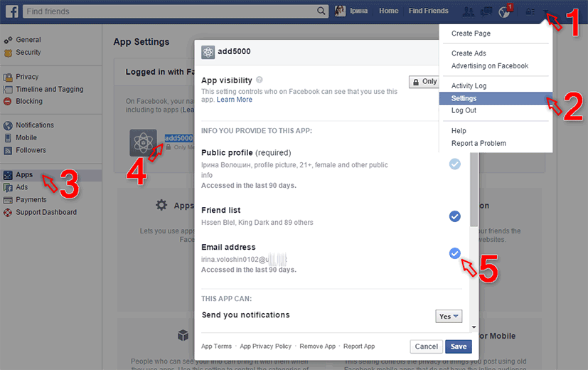The height and width of the screenshot is (370, 588).
Task: Select Advertising on Facebook menu item
Action: click(x=489, y=65)
